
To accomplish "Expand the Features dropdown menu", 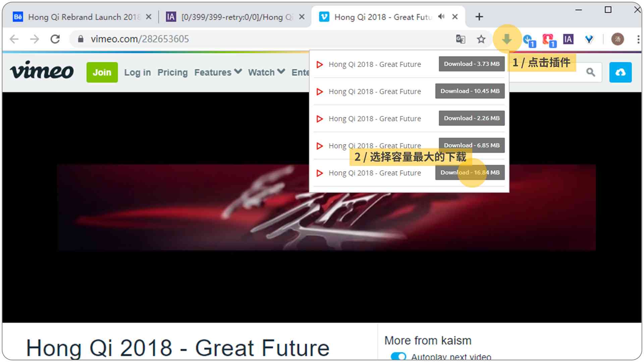I will 217,72.
